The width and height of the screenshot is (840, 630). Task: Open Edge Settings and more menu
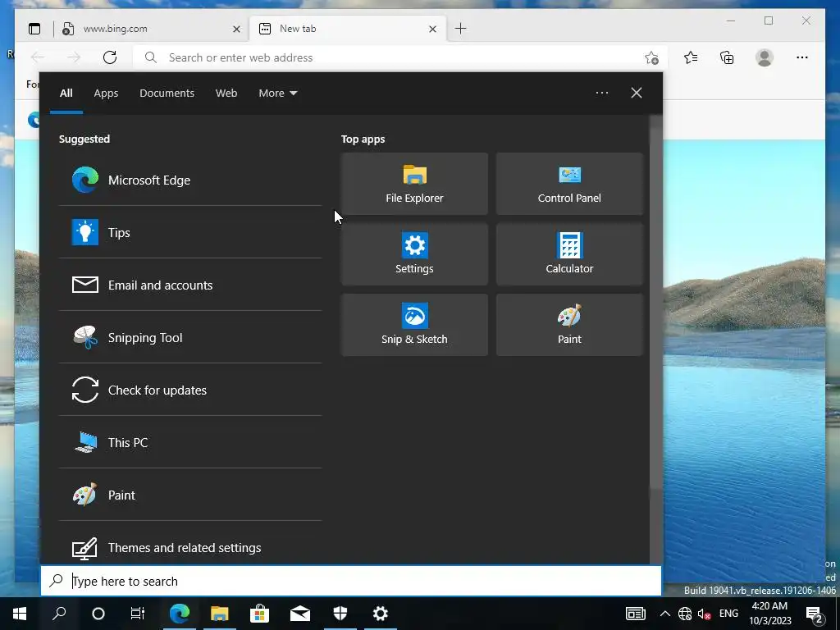[x=802, y=57]
